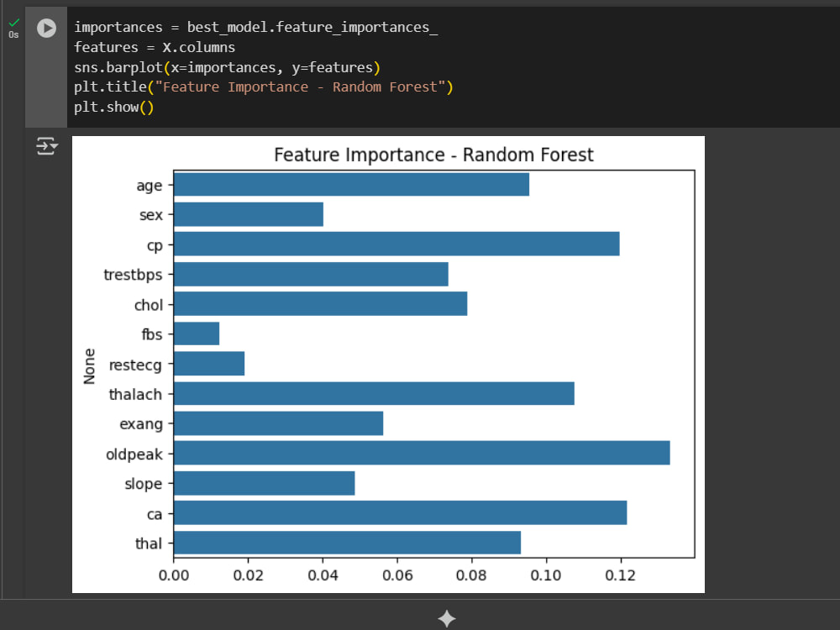
Task: Click the 0.00 x-axis tick label
Action: tap(174, 575)
